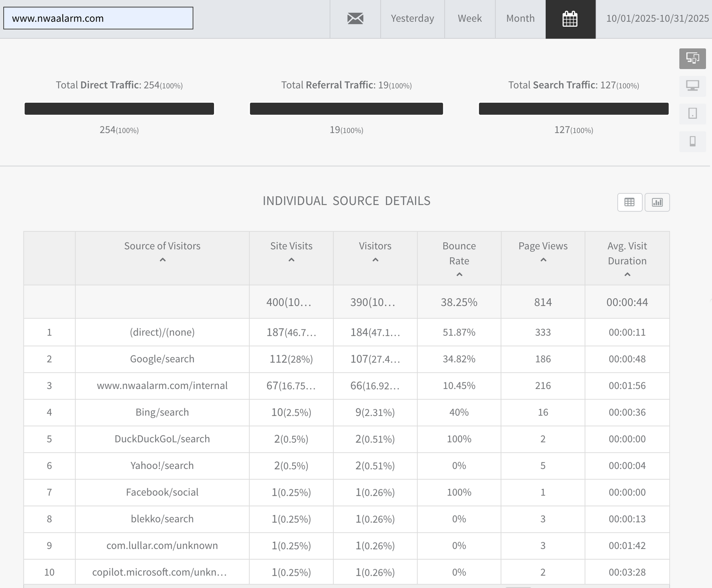The height and width of the screenshot is (588, 712).
Task: Sort by Visitors column arrow
Action: coord(375,260)
